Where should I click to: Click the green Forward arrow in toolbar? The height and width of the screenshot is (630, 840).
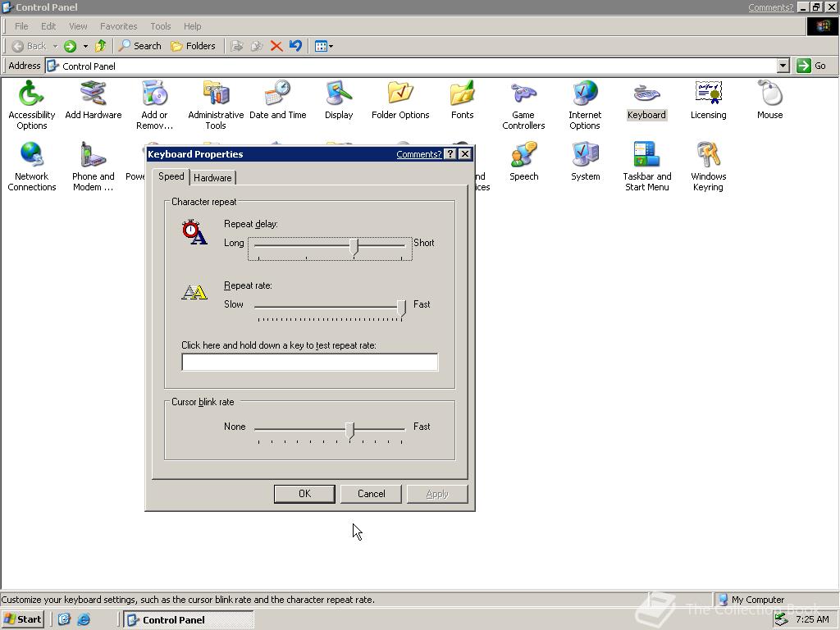coord(71,46)
